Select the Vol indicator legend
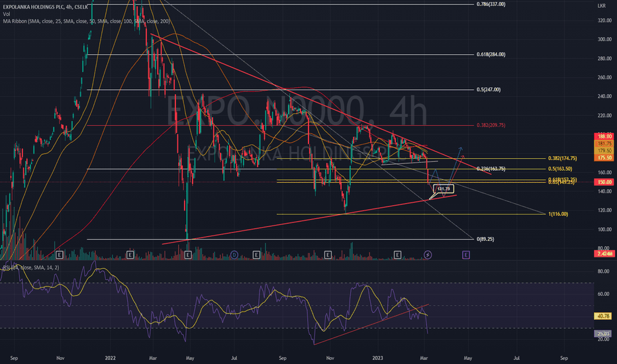 click(x=7, y=14)
